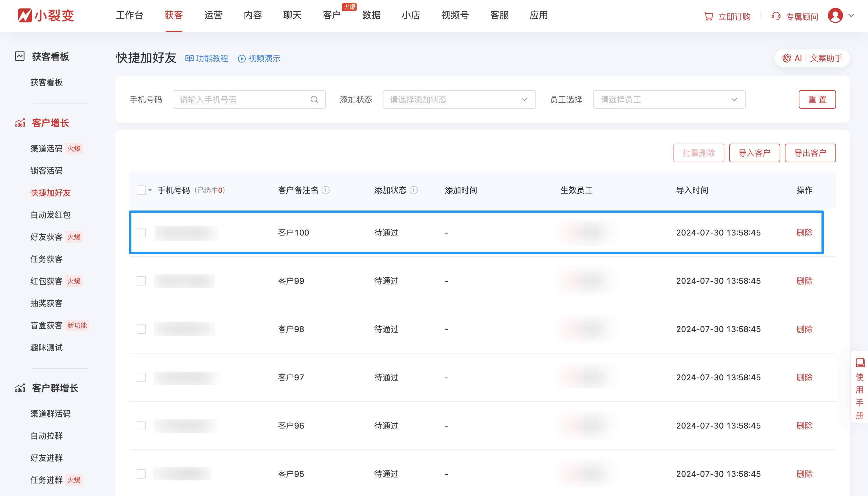Open 渠道活码 in the sidebar menu
Screen dimensions: 868x496
click(x=47, y=149)
